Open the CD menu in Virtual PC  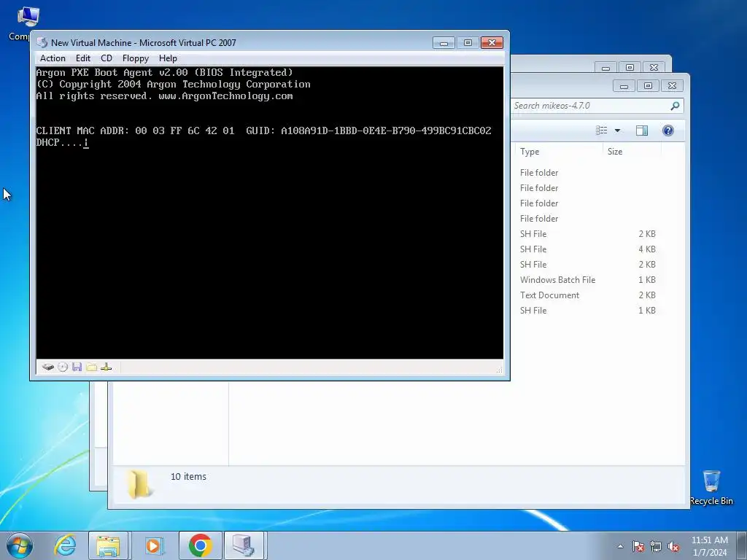pos(107,58)
